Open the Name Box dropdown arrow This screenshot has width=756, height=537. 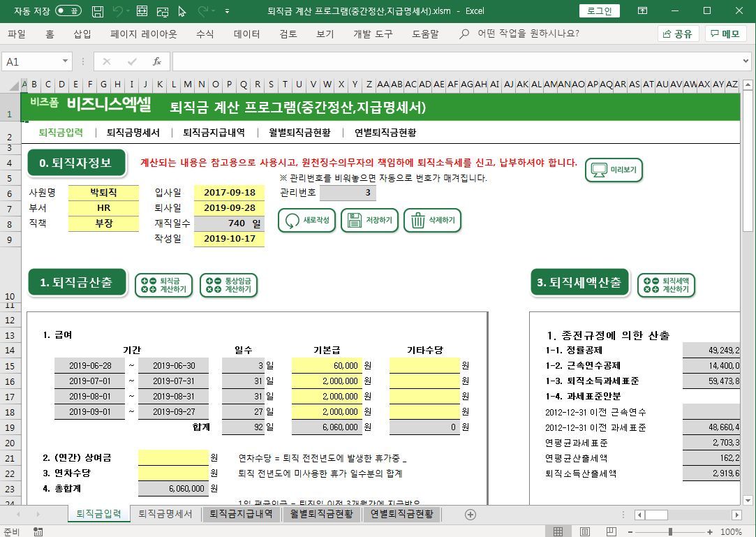pyautogui.click(x=65, y=61)
